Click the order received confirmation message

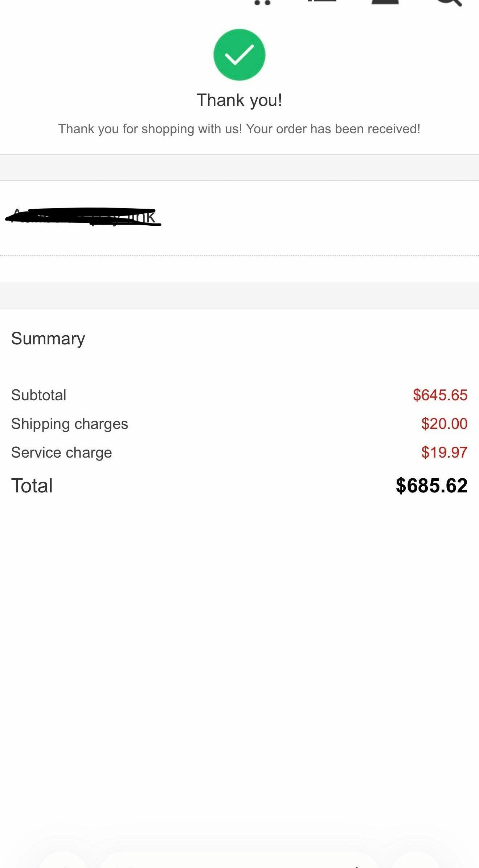click(239, 129)
